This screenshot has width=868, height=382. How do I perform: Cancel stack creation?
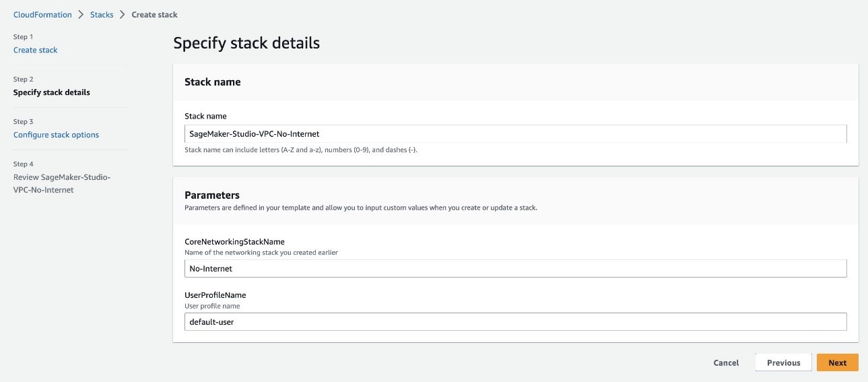pyautogui.click(x=726, y=362)
